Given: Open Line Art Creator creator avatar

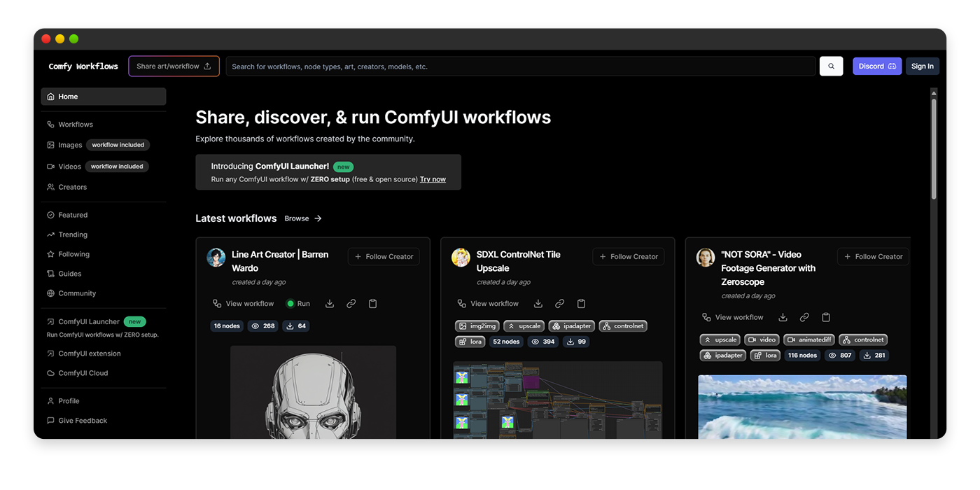Looking at the screenshot, I should tap(216, 258).
